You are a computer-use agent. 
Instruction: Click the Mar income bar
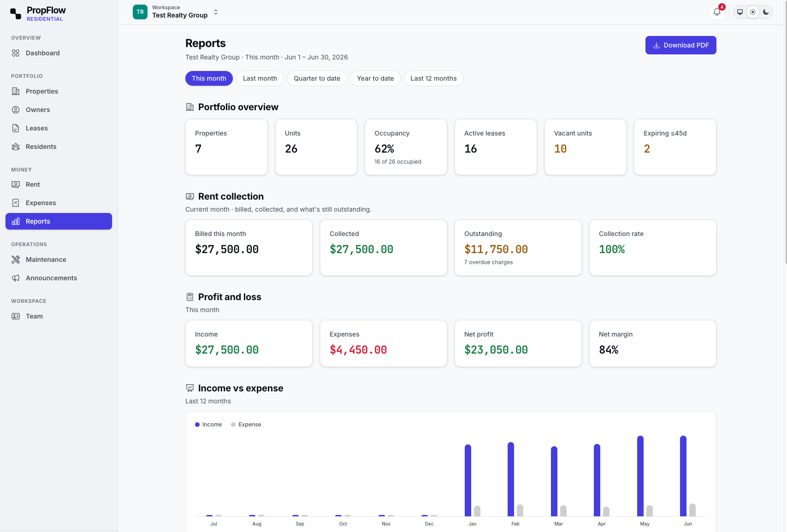coord(554,481)
